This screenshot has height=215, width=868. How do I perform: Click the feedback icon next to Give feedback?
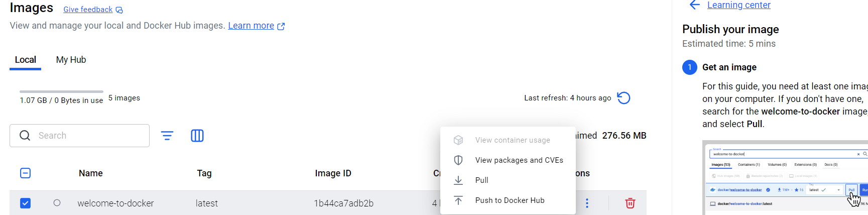click(x=119, y=10)
